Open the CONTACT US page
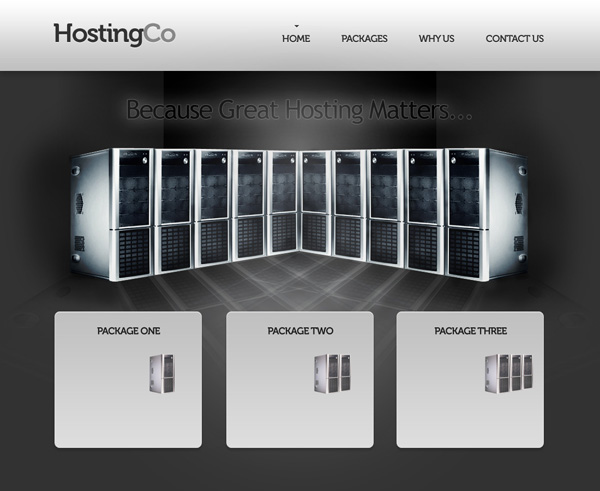 [515, 39]
